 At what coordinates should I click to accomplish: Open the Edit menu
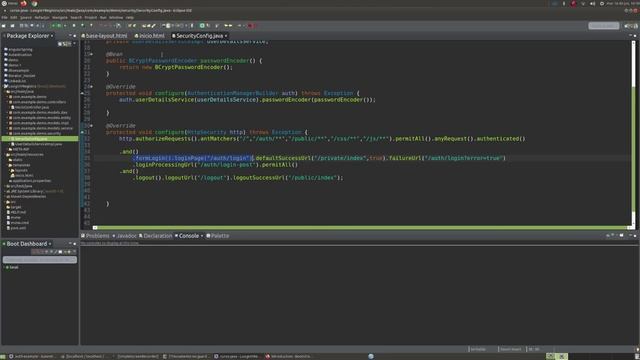(x=13, y=18)
